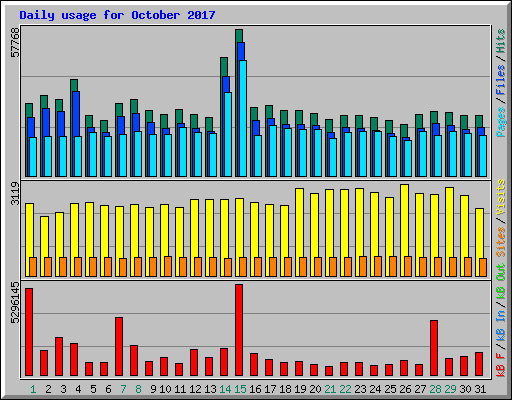Click the red kB bar for day 28
Viewport: 512px width, 400px height.
point(434,348)
